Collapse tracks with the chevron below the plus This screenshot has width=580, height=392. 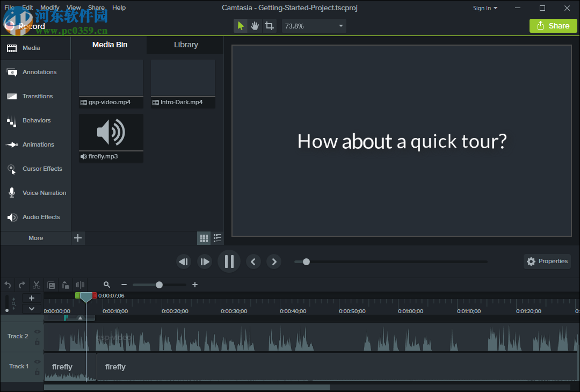(x=32, y=308)
